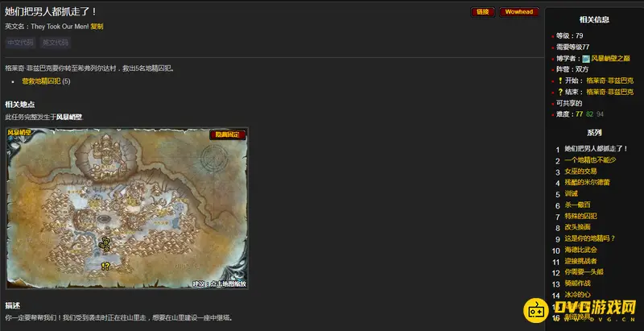
Task: Open series quest 改头换面
Action: click(x=577, y=227)
